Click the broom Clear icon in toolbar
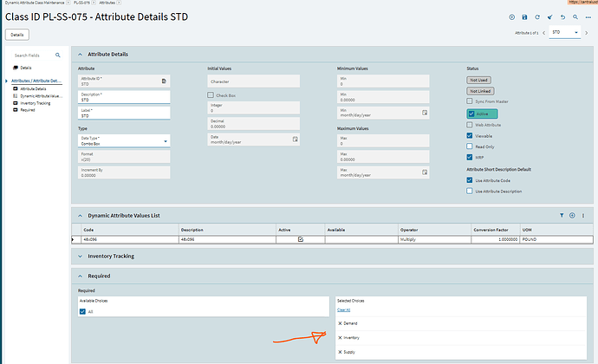This screenshot has width=598, height=364. tap(550, 17)
